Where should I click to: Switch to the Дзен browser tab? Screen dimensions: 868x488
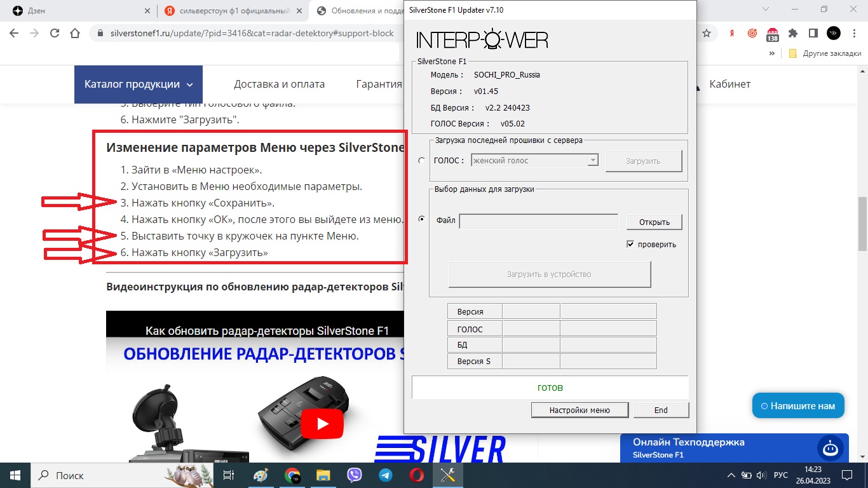(76, 11)
